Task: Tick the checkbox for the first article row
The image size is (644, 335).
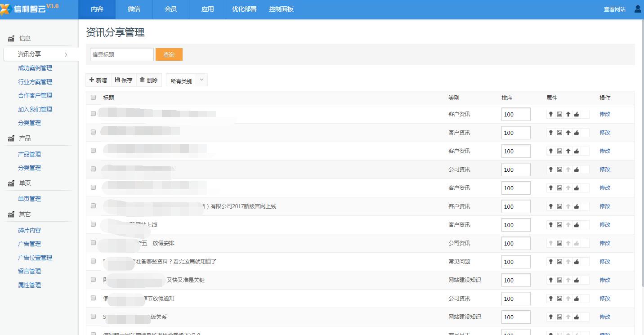Action: coord(93,114)
